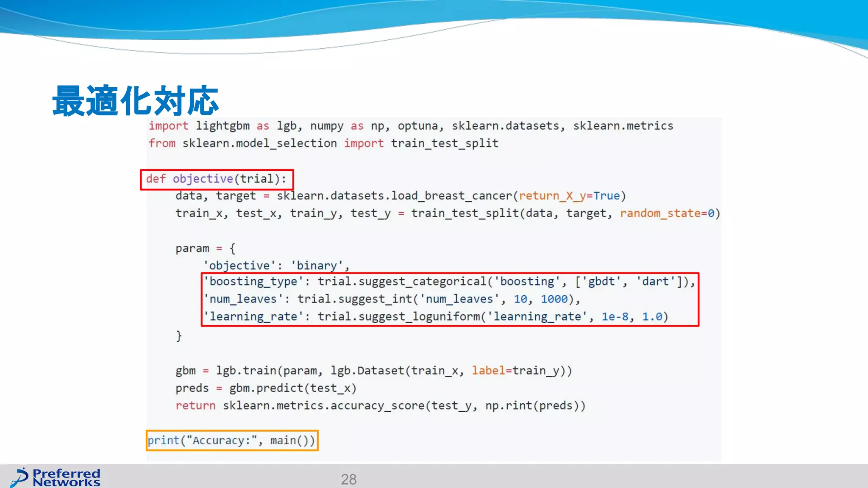868x488 pixels.
Task: Click the from sklearn.model_selection import line
Action: (323, 143)
